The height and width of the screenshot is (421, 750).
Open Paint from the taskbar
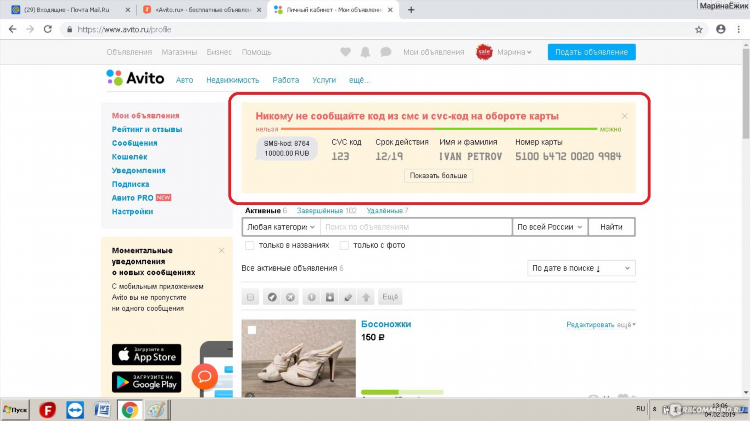click(156, 410)
